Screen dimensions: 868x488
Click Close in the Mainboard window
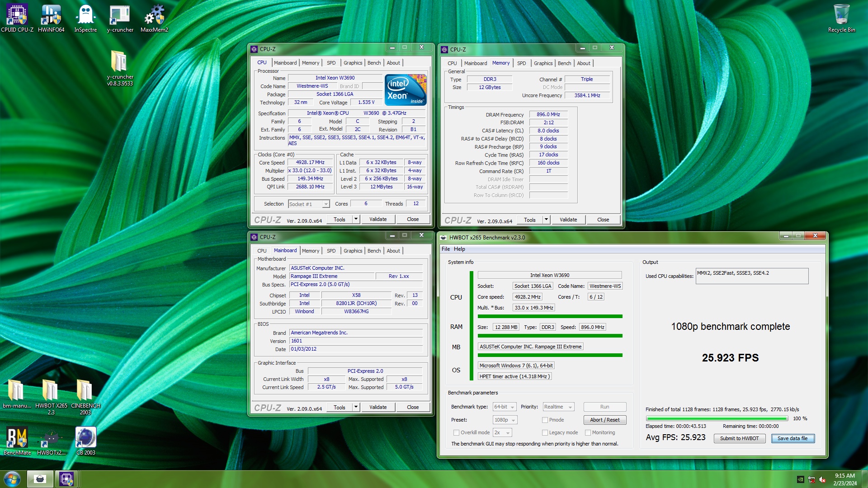[413, 407]
